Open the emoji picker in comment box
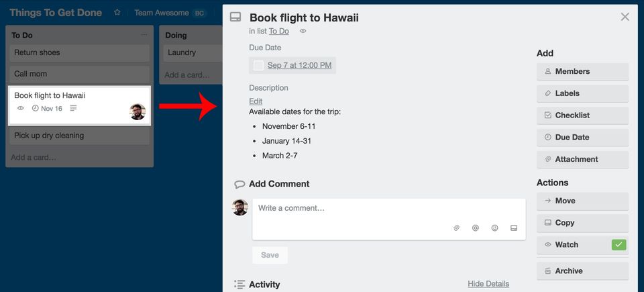644x292 pixels. (495, 228)
